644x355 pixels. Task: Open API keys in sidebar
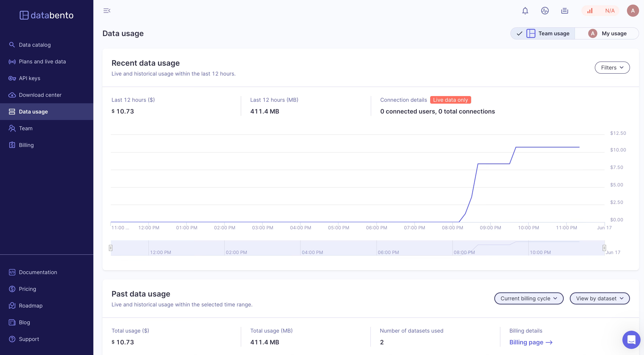29,78
